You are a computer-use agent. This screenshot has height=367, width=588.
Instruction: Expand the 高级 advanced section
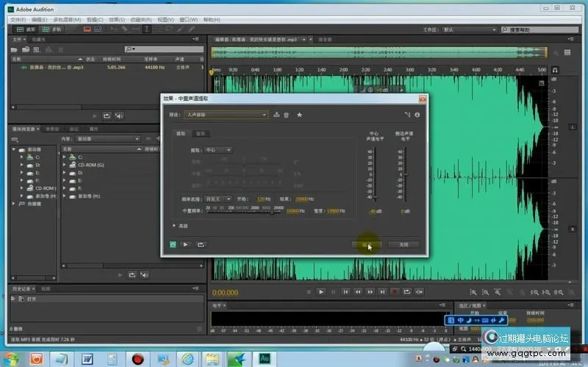tap(174, 226)
